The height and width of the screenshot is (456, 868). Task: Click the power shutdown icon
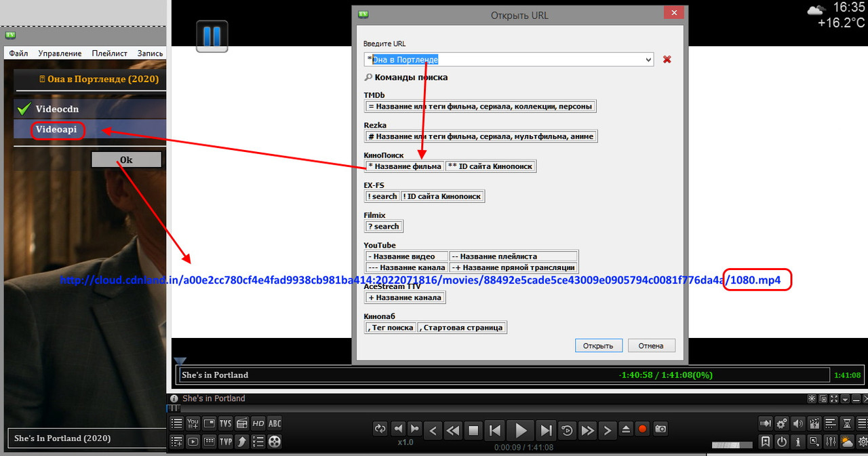click(x=782, y=442)
